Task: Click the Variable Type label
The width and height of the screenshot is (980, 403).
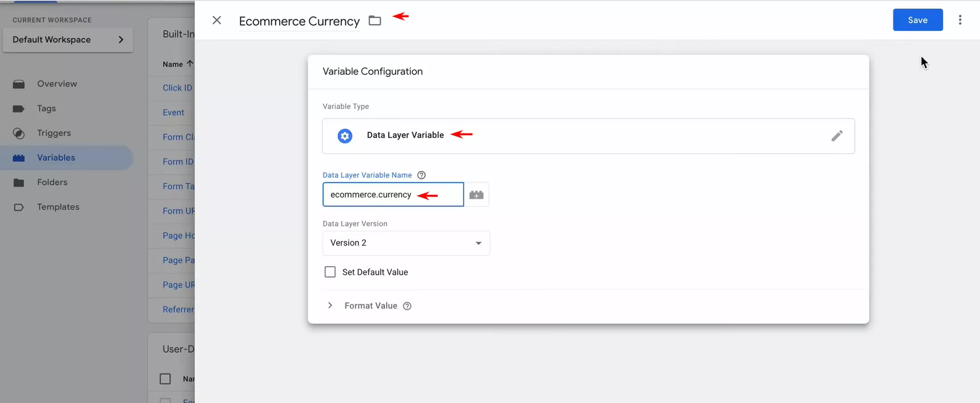Action: 346,107
